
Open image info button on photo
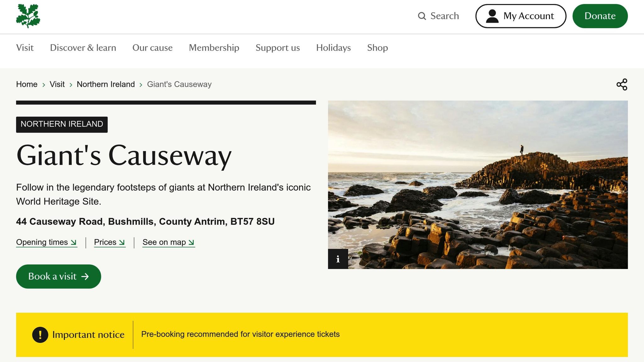coord(338,259)
